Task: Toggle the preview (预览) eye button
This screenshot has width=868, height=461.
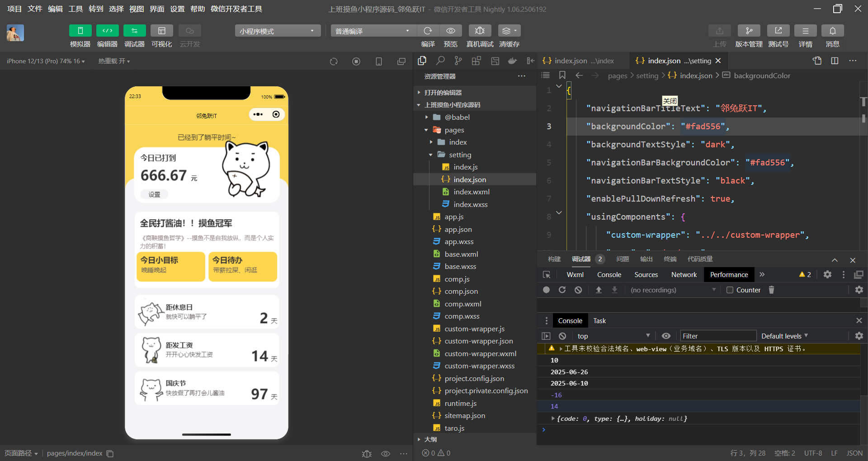Action: [450, 31]
